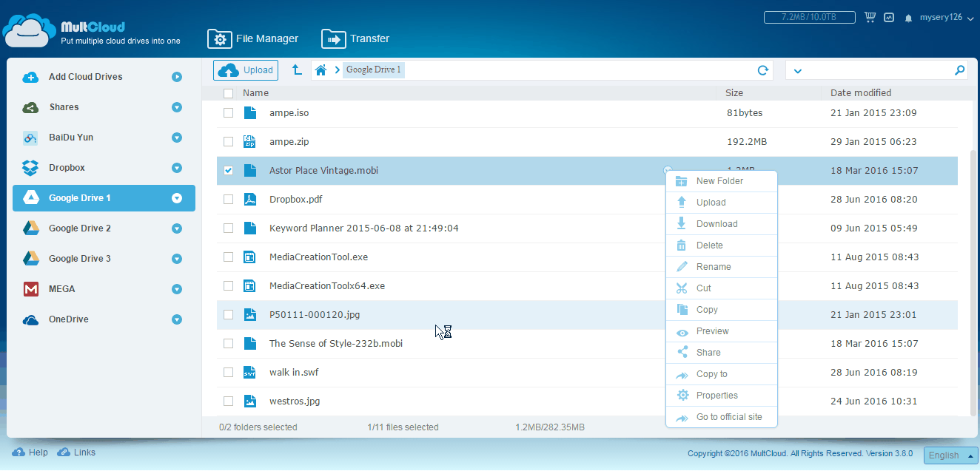Open the shopping cart icon
Screen dimensions: 980x471
pos(870,17)
